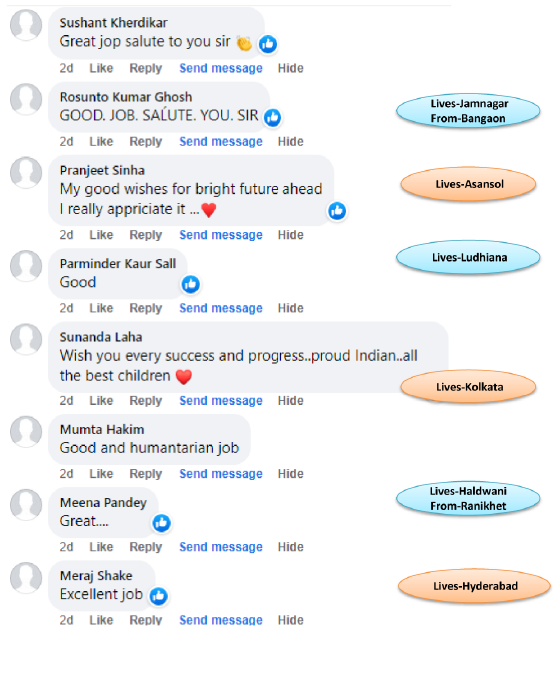
Task: Click thumbs-up icon beside Parminder Kaur Sall's comment
Action: point(191,284)
